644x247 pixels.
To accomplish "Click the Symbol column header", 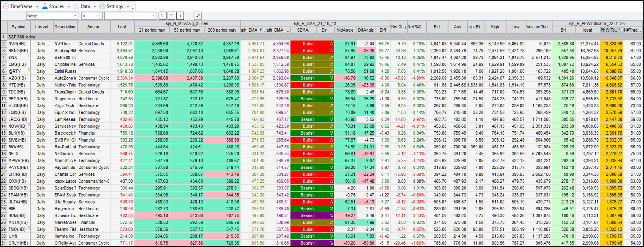I will pyautogui.click(x=19, y=27).
